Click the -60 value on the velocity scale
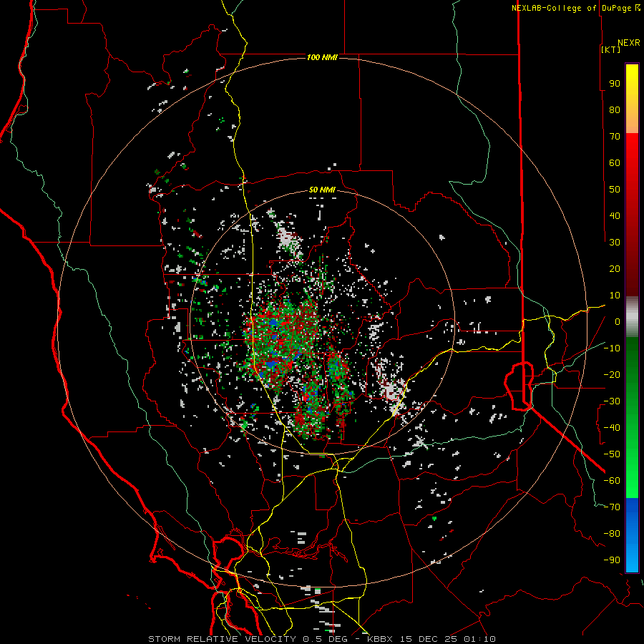The width and height of the screenshot is (644, 644). [612, 481]
